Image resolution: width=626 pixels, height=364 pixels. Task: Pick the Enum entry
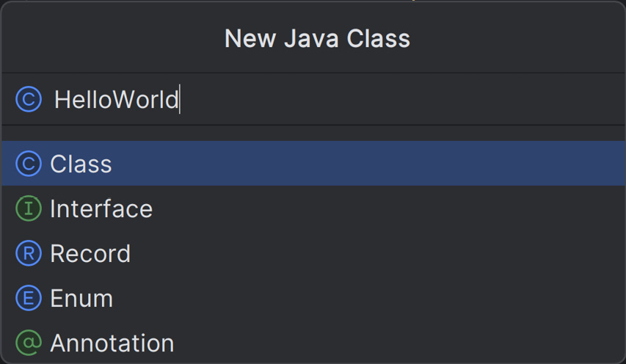[x=82, y=298]
